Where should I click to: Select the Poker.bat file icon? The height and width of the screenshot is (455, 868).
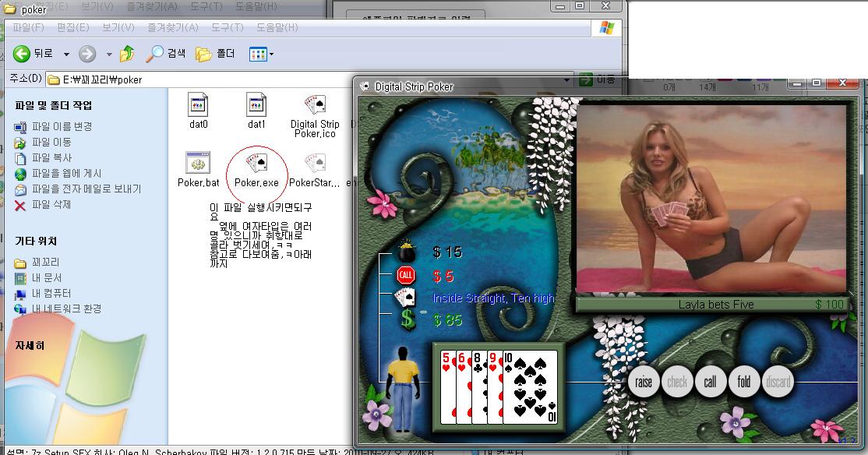click(x=198, y=164)
